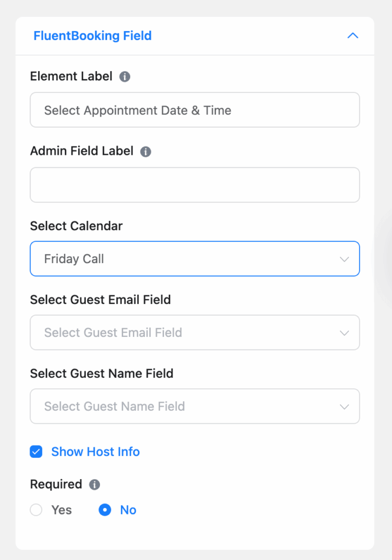Select the Yes radio button under Required
The width and height of the screenshot is (392, 560).
click(x=36, y=510)
